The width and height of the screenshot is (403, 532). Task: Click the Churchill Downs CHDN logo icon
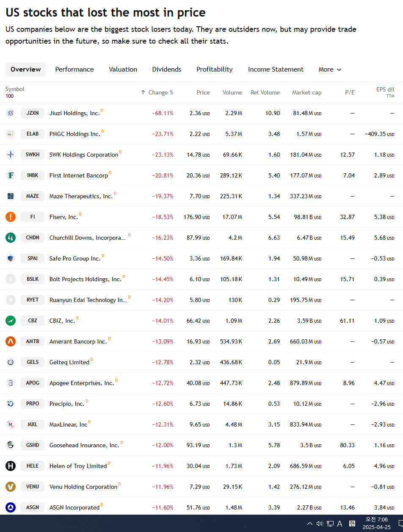[11, 238]
